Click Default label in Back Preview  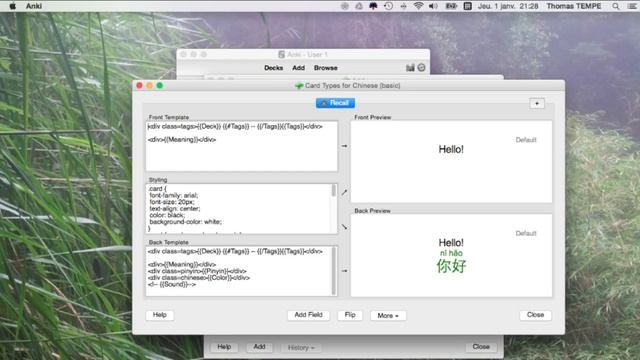coord(526,233)
